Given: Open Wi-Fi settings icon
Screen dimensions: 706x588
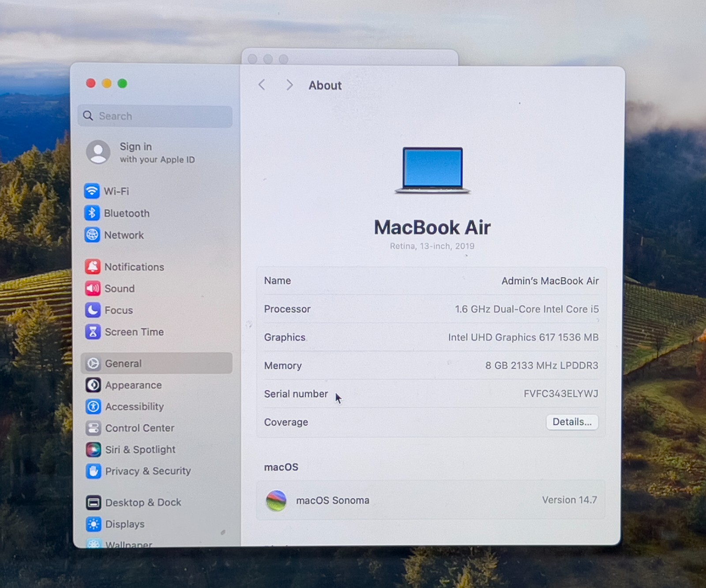Looking at the screenshot, I should pos(92,191).
